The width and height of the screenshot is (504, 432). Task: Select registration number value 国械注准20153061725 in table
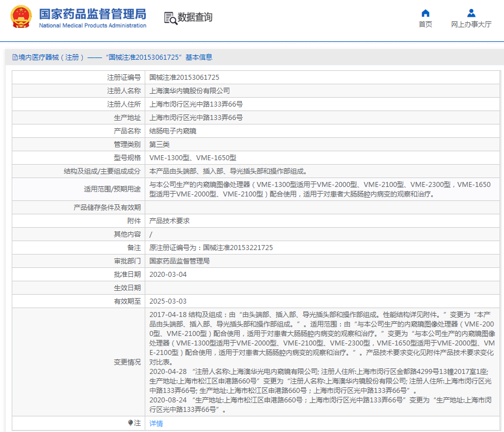pyautogui.click(x=184, y=78)
